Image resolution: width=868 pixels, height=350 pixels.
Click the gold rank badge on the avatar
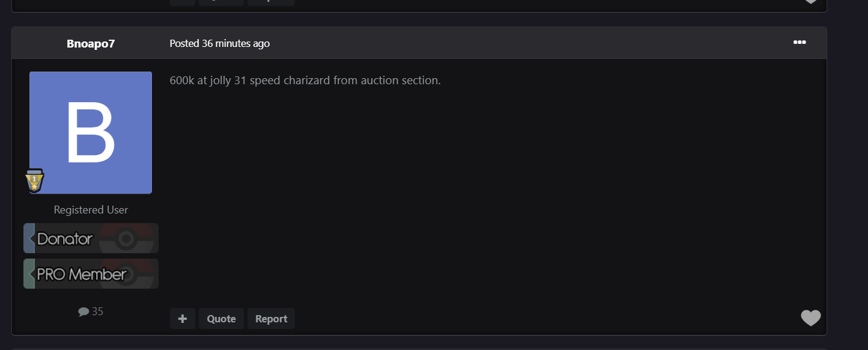coord(35,180)
